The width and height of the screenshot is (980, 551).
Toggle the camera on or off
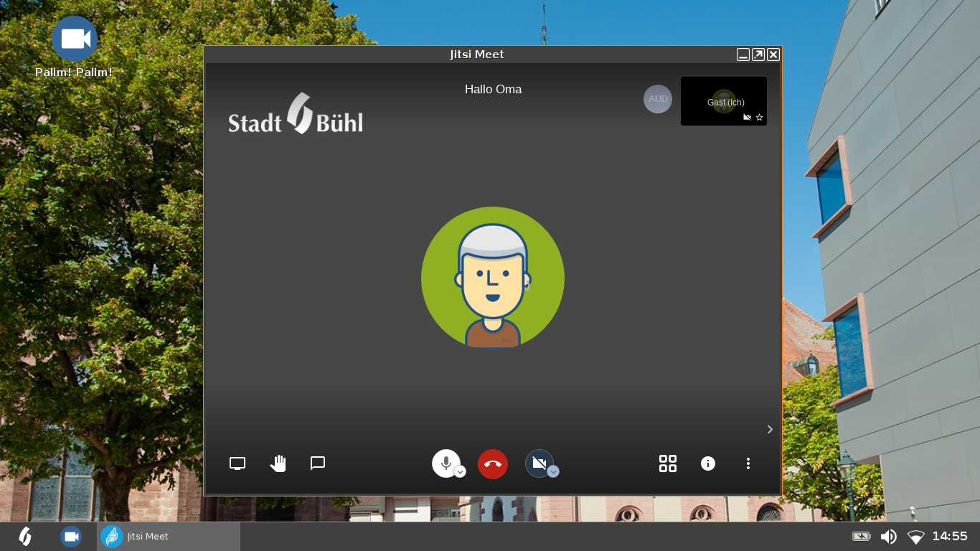[x=539, y=463]
